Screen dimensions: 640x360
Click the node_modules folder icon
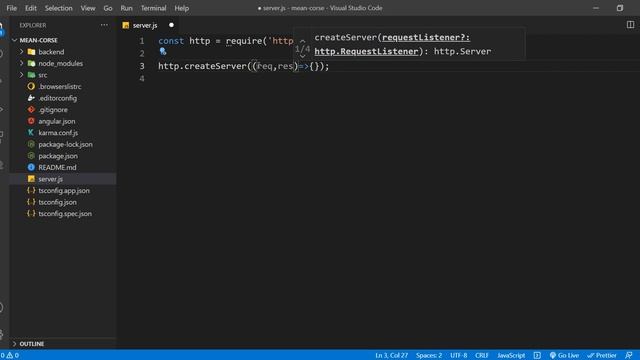click(x=31, y=63)
